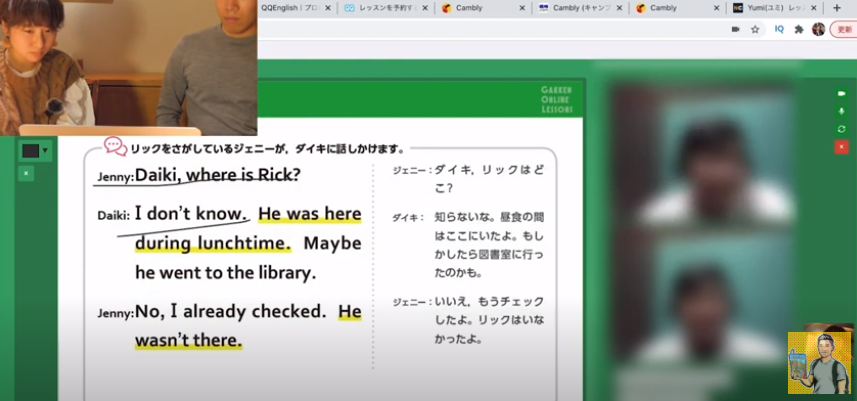Mute the microphone in the lesson panel
This screenshot has height=401, width=857.
pyautogui.click(x=841, y=111)
